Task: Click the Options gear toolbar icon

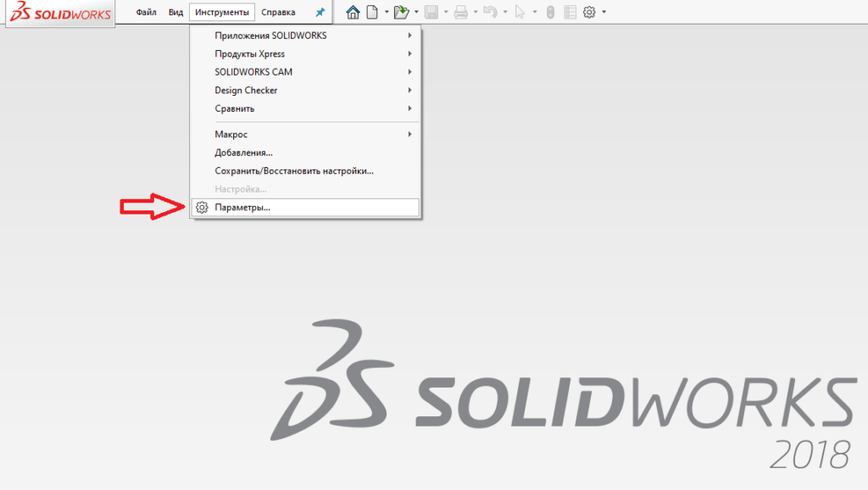Action: coord(589,12)
